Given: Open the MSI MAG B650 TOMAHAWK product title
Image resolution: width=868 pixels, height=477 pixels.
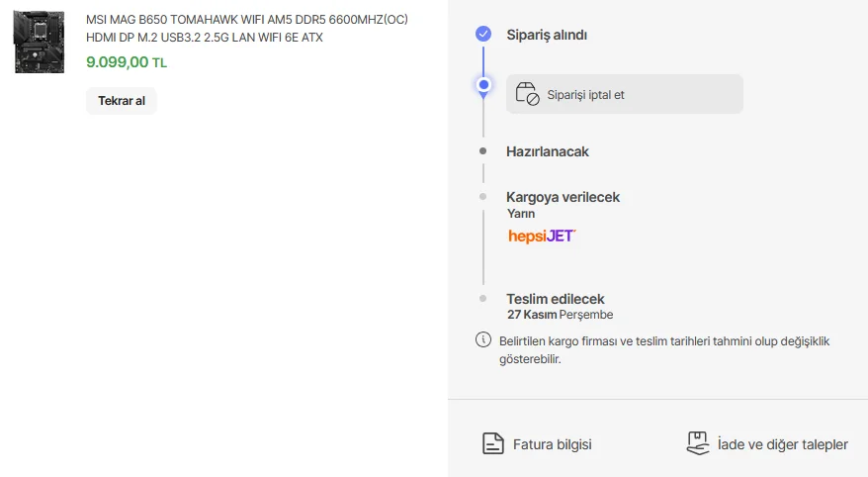Looking at the screenshot, I should (x=247, y=29).
